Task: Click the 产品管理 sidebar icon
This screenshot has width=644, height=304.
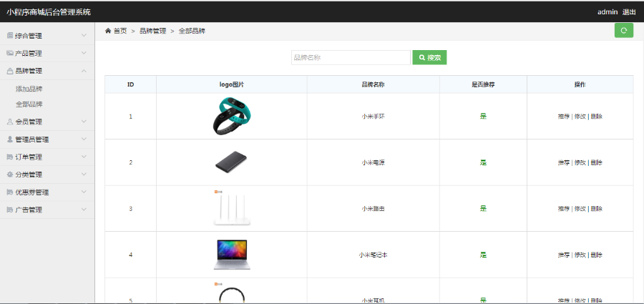Action: pyautogui.click(x=10, y=54)
